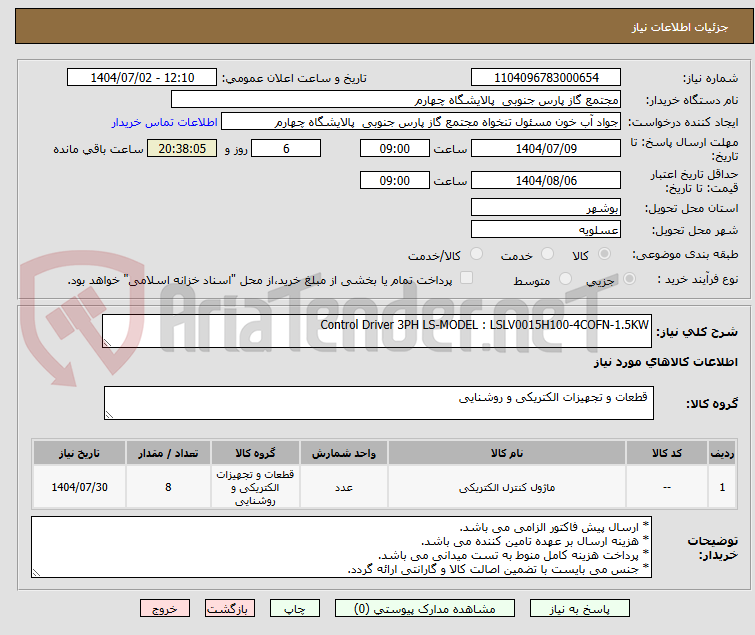
Task: Click the announcement date field 1404/07/02 - 12:10
Action: tap(142, 78)
